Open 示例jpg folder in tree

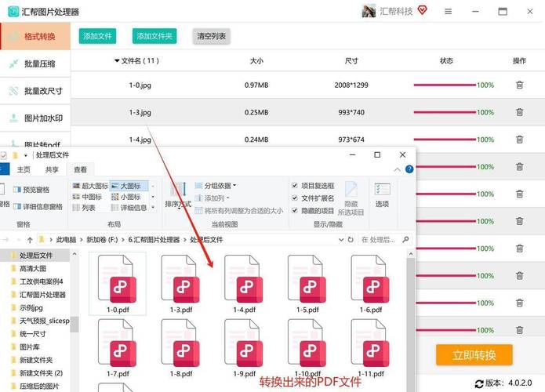pyautogui.click(x=31, y=307)
